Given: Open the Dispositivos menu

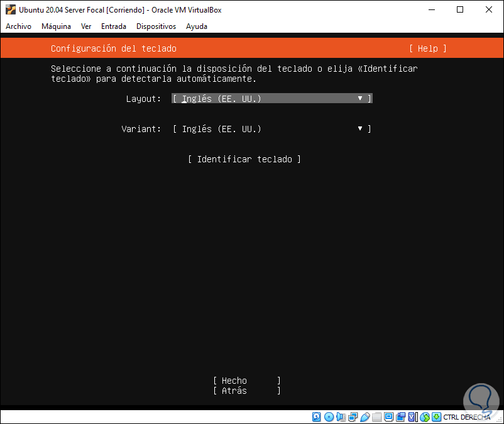Looking at the screenshot, I should pyautogui.click(x=156, y=26).
